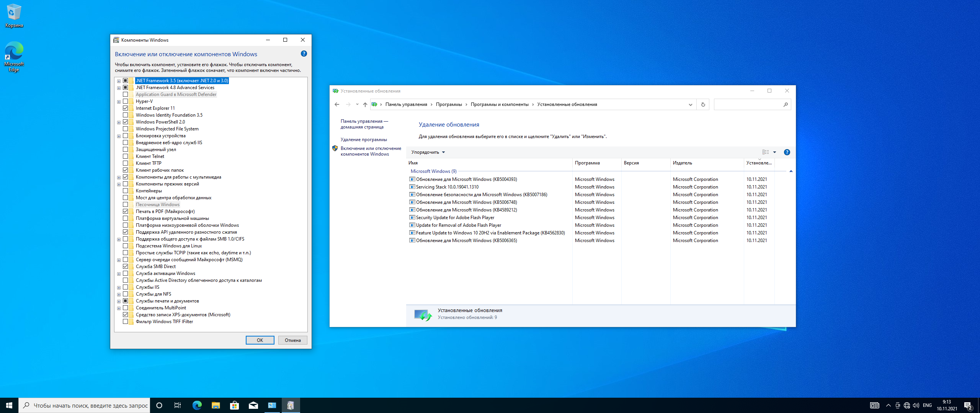Select Servicing Stack 10.0.19041.1310 row
This screenshot has width=980, height=413.
click(591, 187)
